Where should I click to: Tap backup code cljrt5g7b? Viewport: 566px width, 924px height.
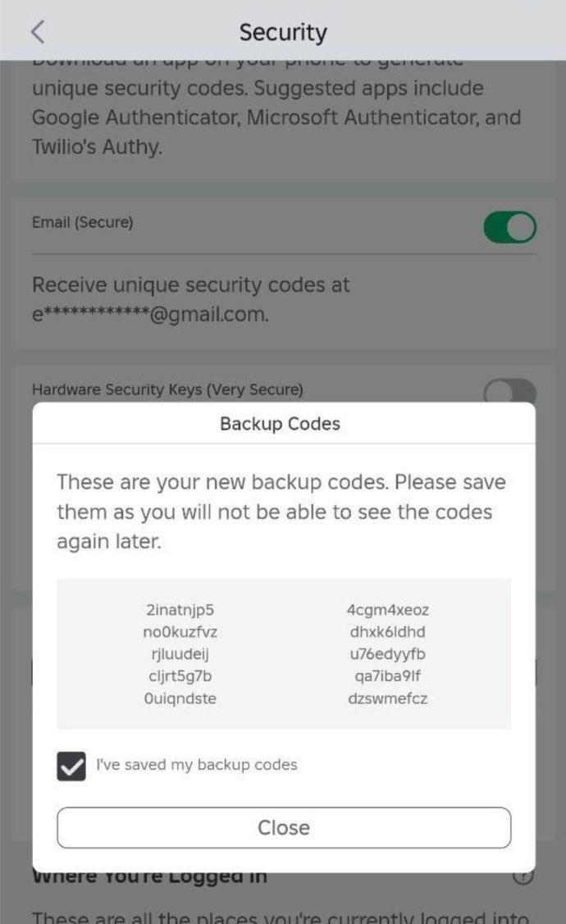click(x=180, y=676)
